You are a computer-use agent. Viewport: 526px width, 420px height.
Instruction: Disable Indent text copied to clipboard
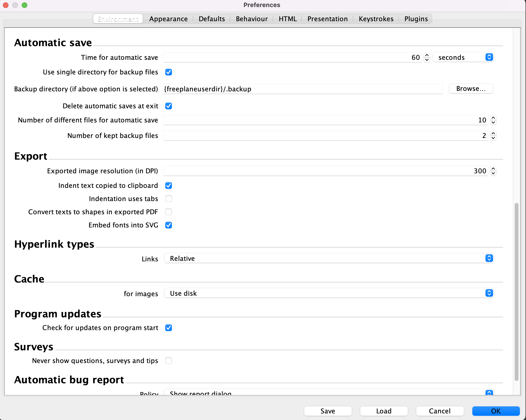pos(169,186)
